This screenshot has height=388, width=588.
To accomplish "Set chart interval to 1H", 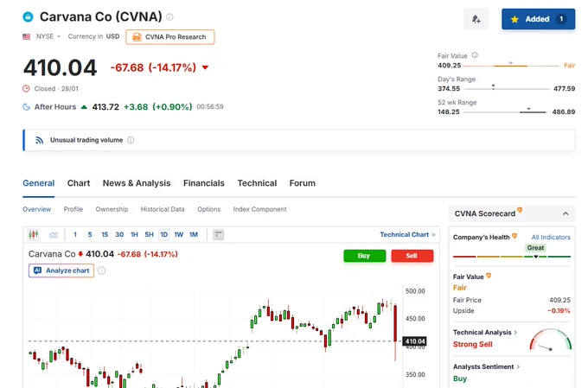I will point(134,235).
